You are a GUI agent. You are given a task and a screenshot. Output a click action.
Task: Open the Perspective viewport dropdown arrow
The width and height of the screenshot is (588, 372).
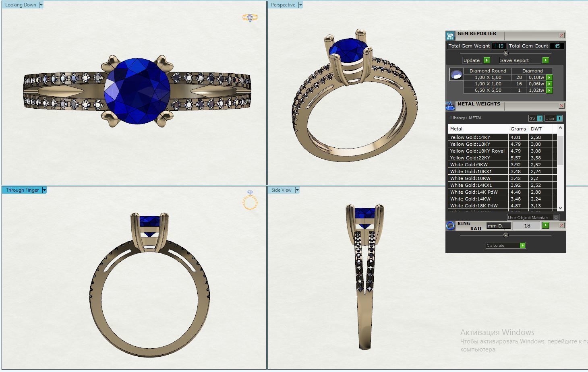tap(300, 5)
